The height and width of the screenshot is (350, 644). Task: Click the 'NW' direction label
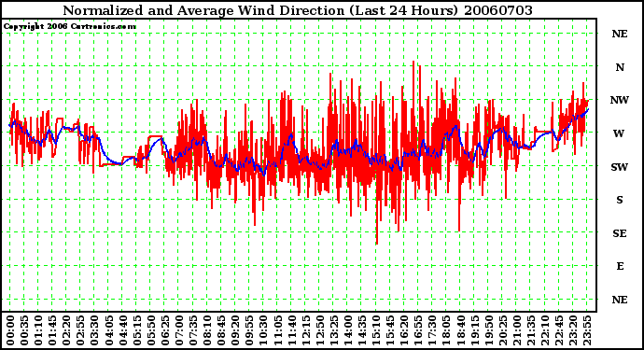point(620,100)
